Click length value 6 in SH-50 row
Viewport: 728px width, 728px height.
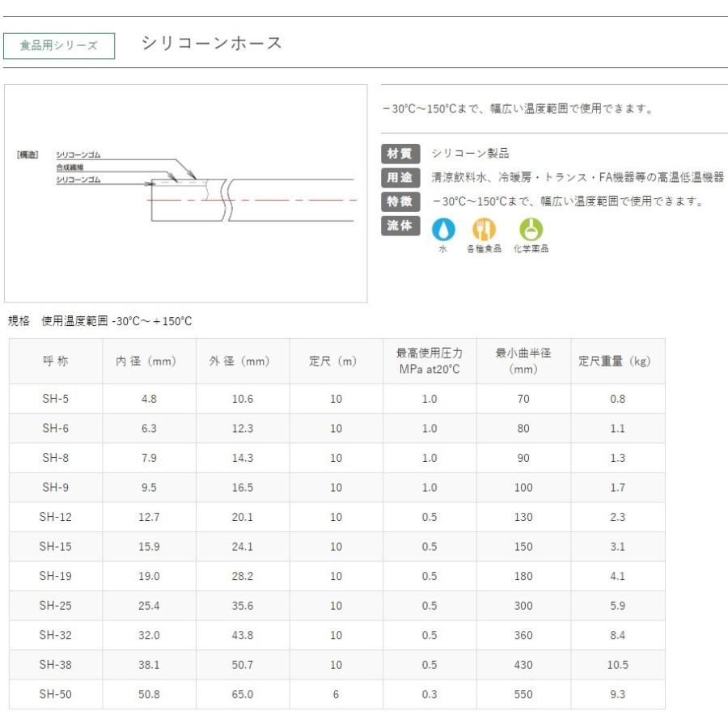(336, 694)
